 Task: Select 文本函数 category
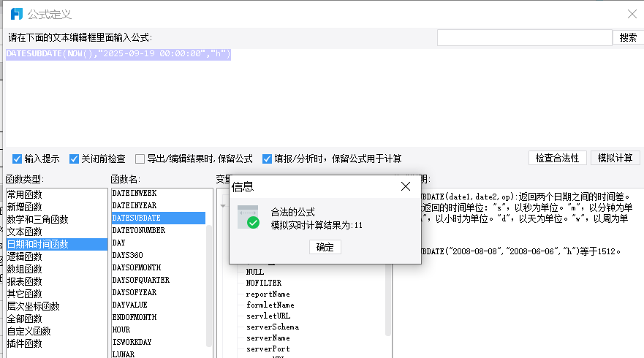(25, 232)
